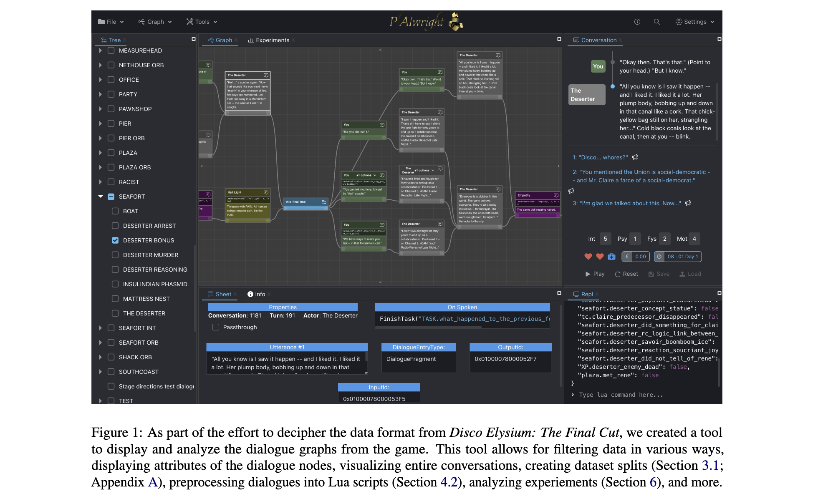
Task: Click the second red heart icon
Action: 600,257
